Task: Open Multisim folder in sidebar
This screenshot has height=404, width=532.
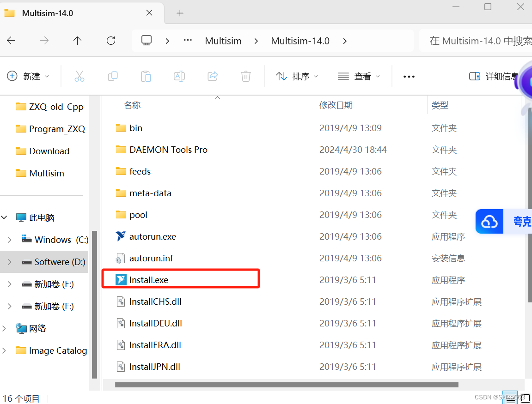Action: coord(40,173)
